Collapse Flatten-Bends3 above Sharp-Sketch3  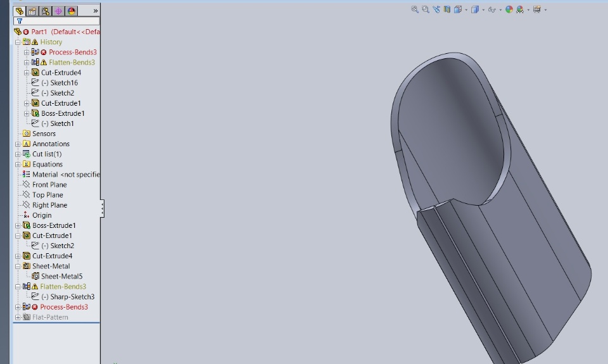coord(18,287)
